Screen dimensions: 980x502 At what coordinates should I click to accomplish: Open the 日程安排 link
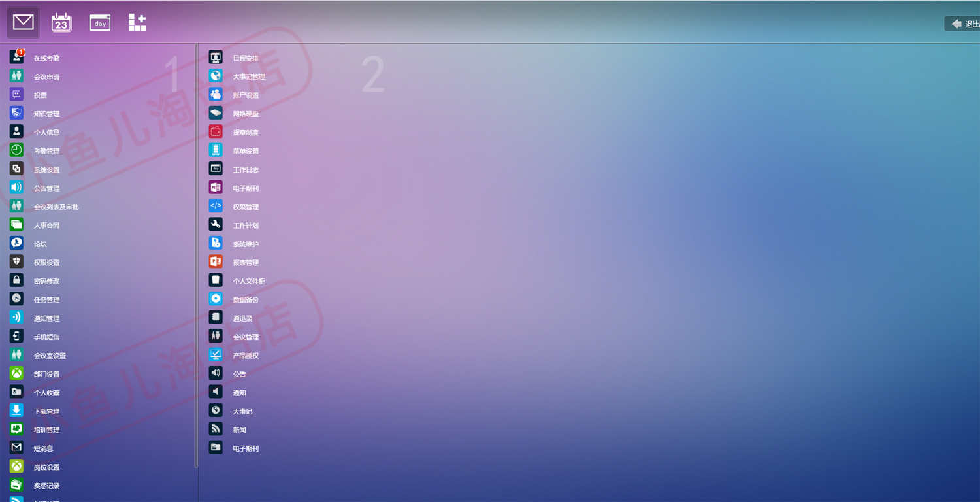click(x=246, y=58)
